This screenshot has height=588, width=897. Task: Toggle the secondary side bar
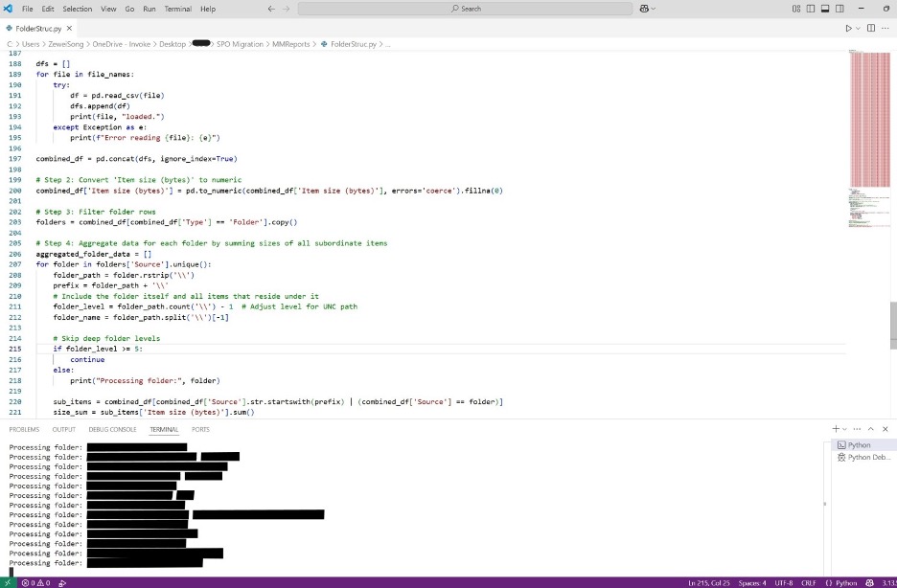coord(839,9)
